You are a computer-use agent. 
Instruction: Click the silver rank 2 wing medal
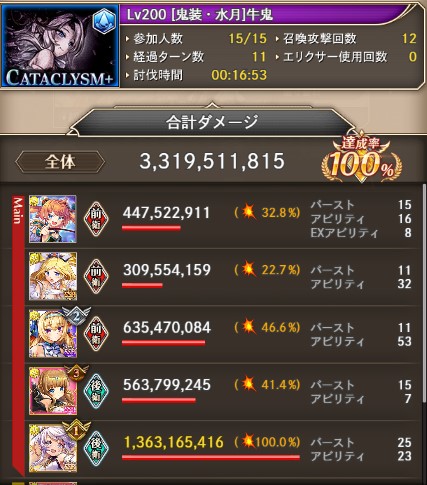point(77,316)
